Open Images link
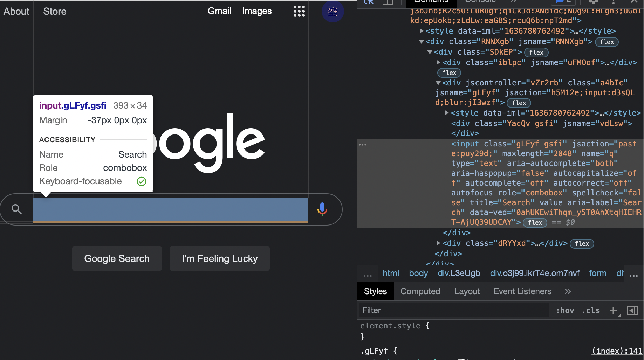This screenshot has height=360, width=644. coord(257,11)
